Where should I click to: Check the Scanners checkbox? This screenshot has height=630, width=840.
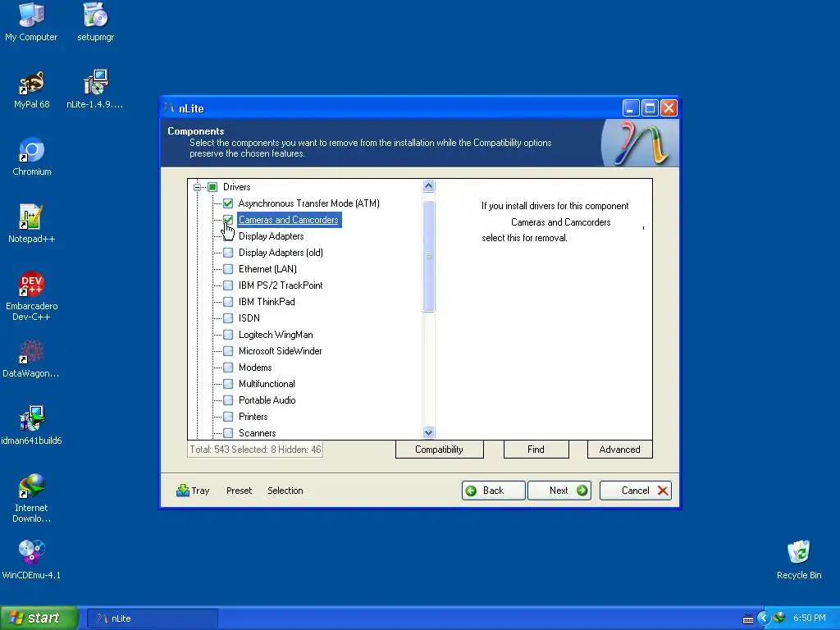point(228,433)
